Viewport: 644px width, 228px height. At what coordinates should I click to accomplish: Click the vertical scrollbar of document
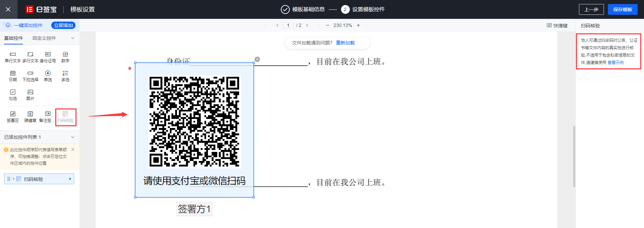(574, 157)
